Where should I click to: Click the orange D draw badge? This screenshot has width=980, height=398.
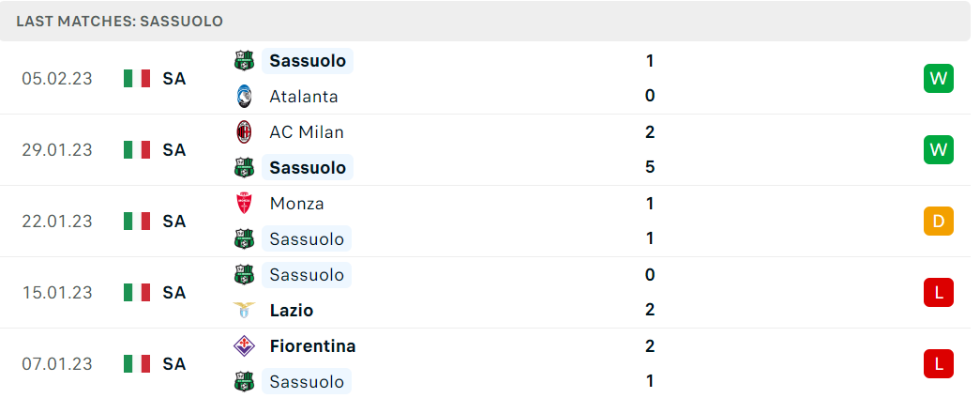[939, 221]
